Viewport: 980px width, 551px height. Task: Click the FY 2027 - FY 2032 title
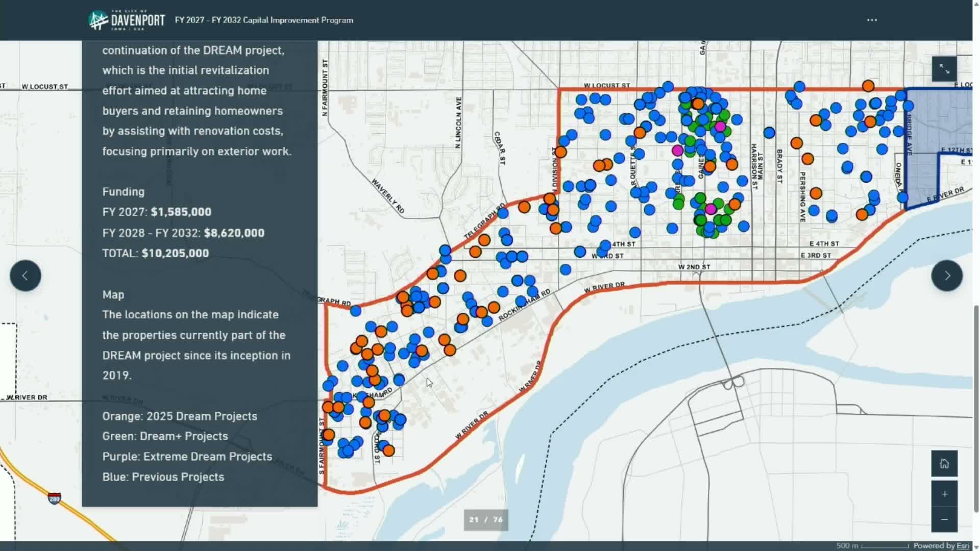coord(264,20)
